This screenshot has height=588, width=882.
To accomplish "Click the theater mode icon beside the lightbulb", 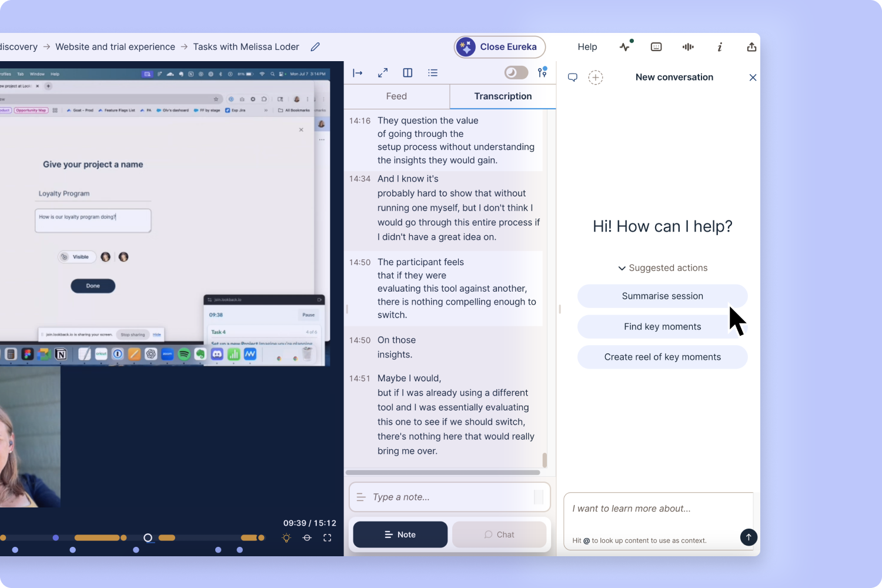I will tap(307, 537).
